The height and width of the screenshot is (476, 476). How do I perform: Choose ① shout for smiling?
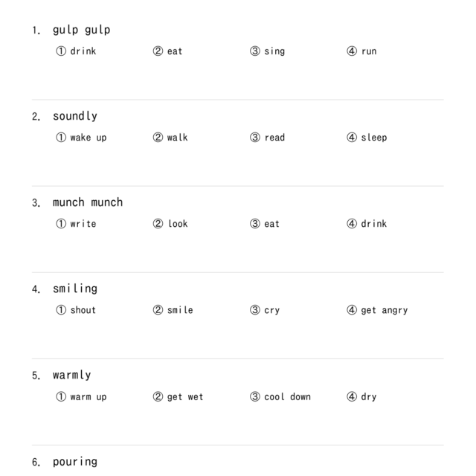pyautogui.click(x=76, y=310)
